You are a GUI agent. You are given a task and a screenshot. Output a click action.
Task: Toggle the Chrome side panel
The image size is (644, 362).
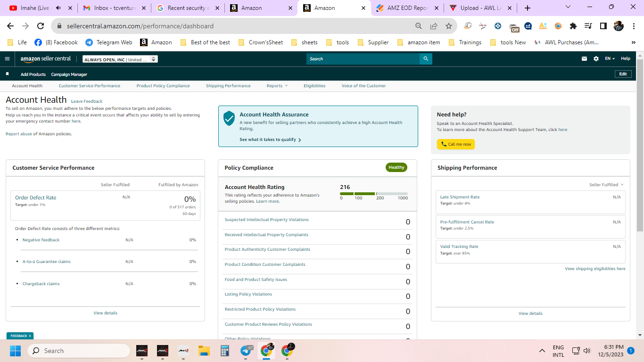pyautogui.click(x=603, y=26)
